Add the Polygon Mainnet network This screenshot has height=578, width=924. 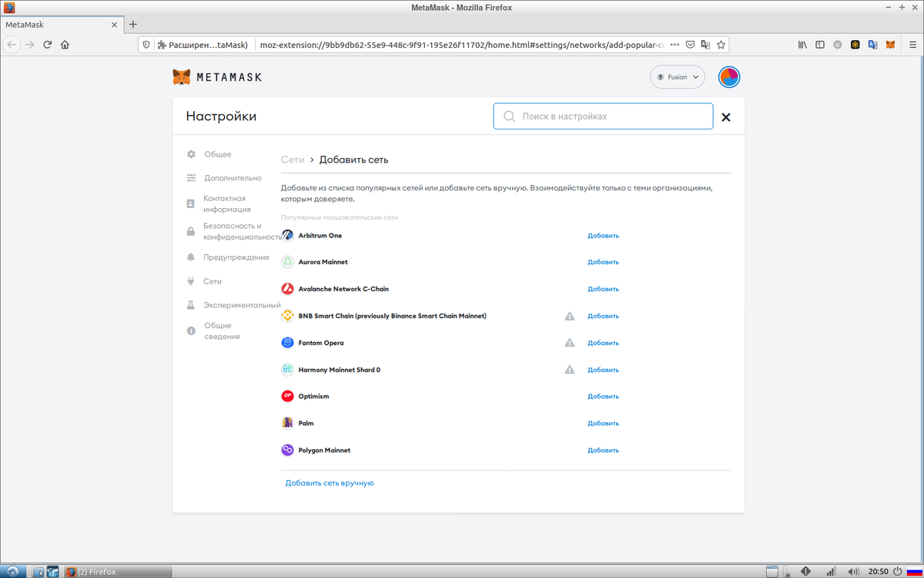[x=603, y=450]
